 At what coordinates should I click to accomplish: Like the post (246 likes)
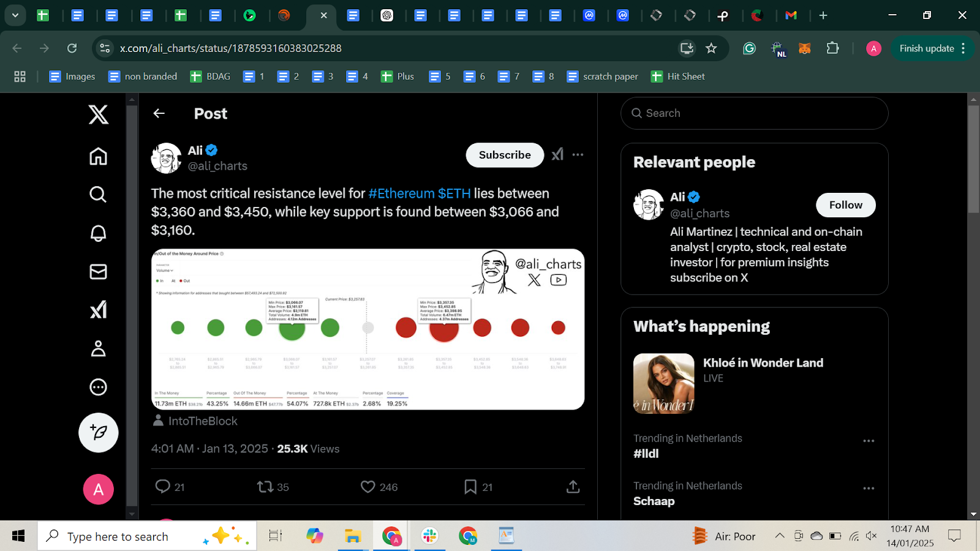click(x=379, y=487)
